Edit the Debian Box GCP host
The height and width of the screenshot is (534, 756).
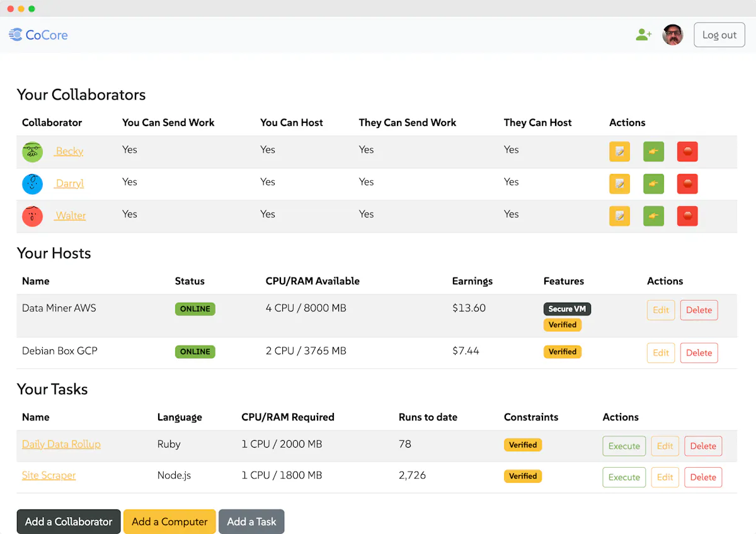(661, 353)
